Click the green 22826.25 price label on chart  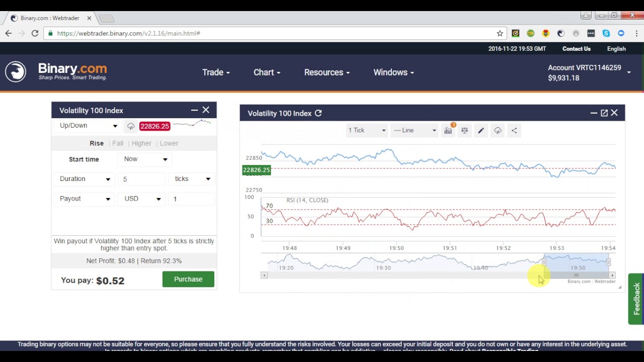[257, 170]
